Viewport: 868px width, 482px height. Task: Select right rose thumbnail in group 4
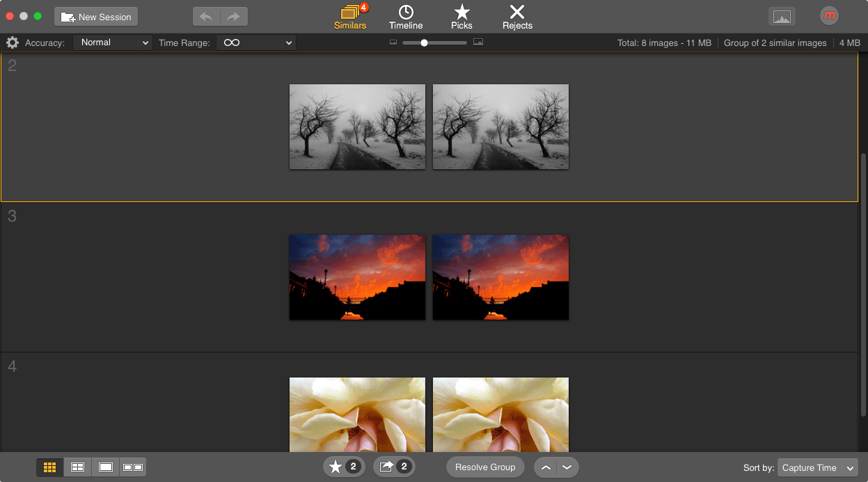pos(500,414)
